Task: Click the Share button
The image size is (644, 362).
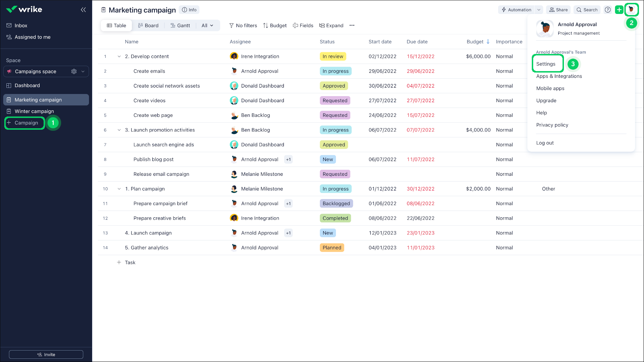Action: point(558,10)
